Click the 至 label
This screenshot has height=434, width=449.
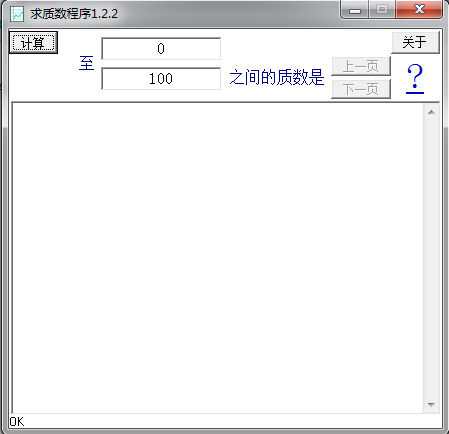coord(86,63)
